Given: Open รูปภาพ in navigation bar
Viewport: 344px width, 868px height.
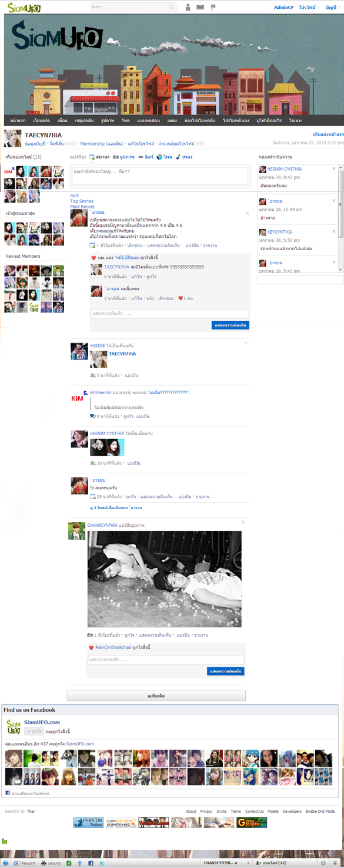Looking at the screenshot, I should [x=108, y=120].
